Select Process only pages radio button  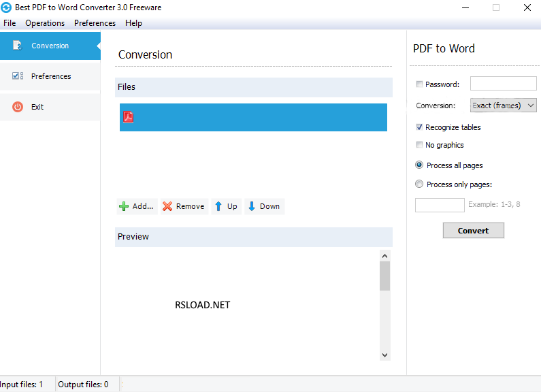point(419,184)
